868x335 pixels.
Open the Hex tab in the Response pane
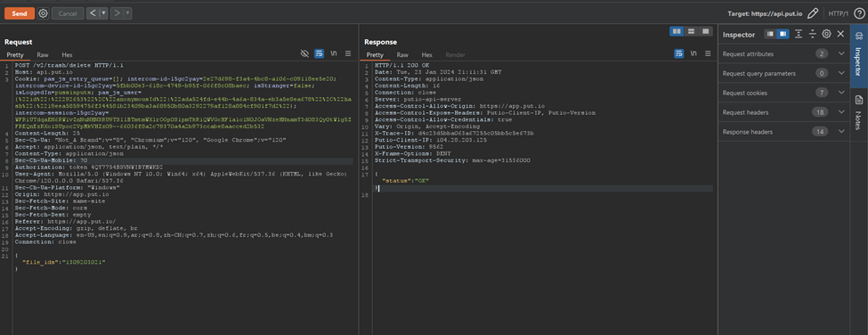(426, 55)
